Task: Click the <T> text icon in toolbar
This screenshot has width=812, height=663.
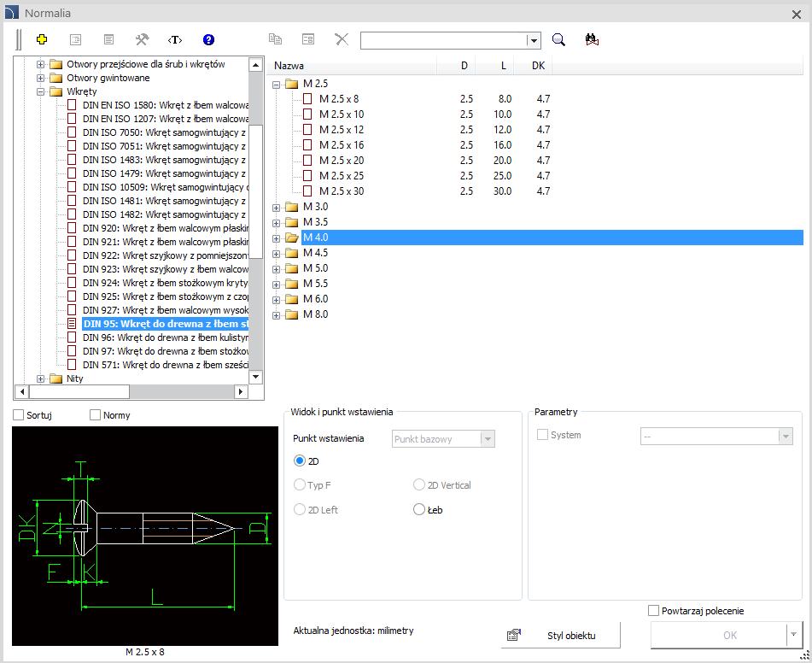Action: pyautogui.click(x=175, y=39)
